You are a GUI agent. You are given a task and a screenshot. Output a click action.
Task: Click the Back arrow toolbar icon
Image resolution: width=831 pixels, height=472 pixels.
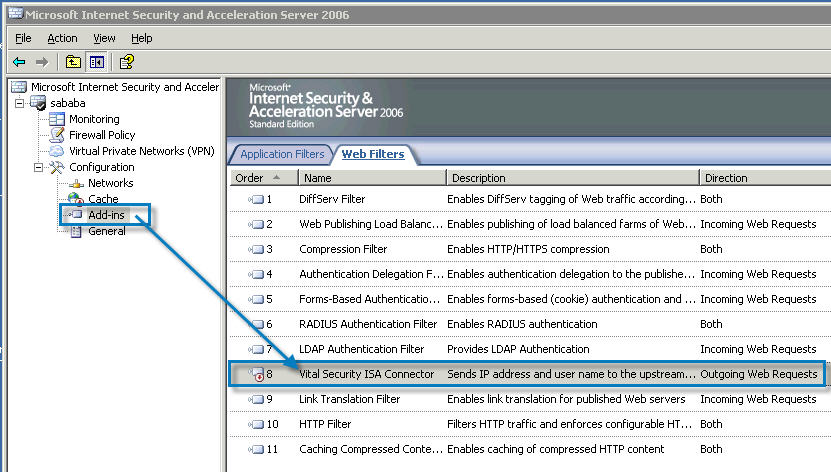click(19, 62)
